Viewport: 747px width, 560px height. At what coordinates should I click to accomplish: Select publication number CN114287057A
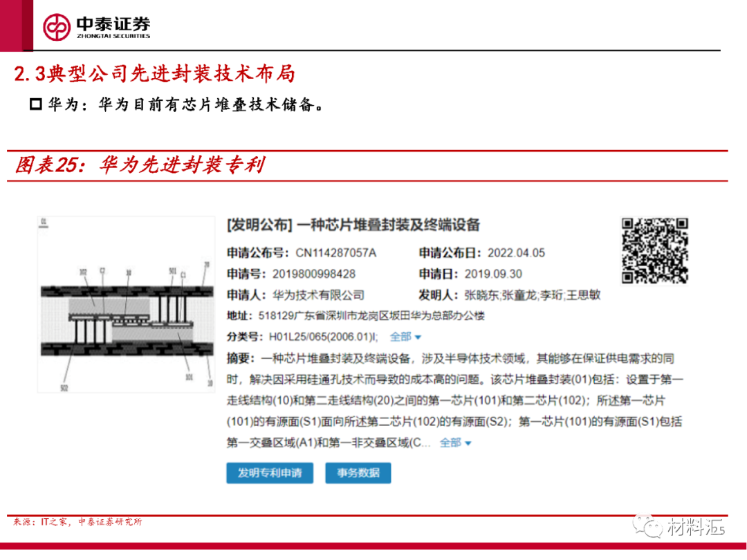coord(336,253)
